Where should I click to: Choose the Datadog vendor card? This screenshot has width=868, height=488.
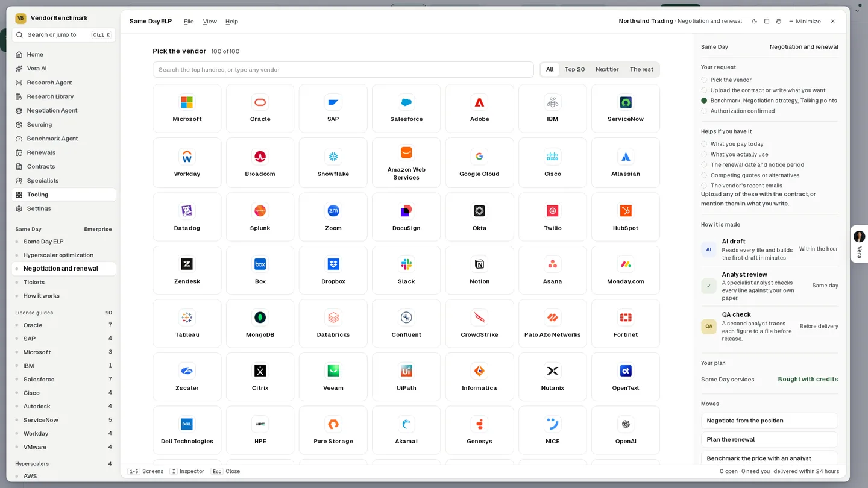[187, 217]
